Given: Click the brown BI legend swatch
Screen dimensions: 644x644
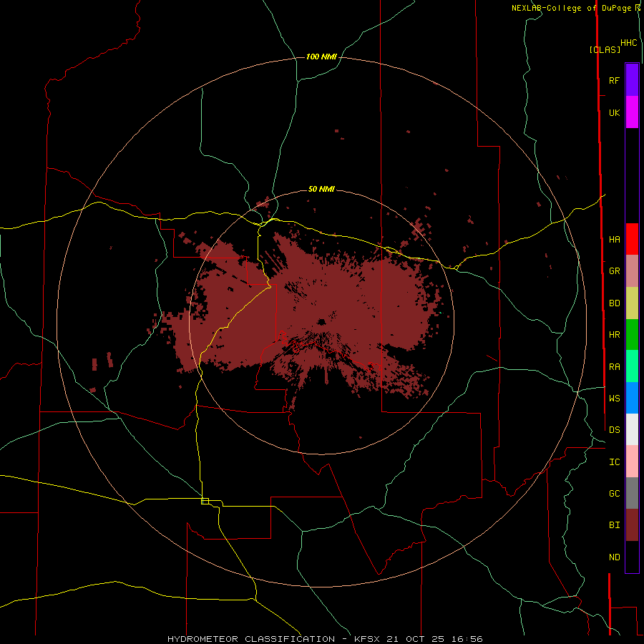Looking at the screenshot, I should tap(632, 525).
